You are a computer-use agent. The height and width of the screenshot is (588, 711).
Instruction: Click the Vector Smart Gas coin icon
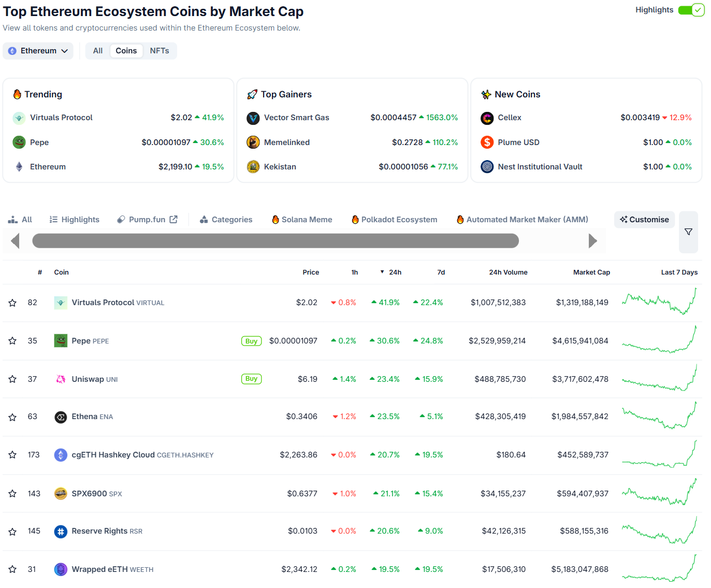(x=253, y=118)
